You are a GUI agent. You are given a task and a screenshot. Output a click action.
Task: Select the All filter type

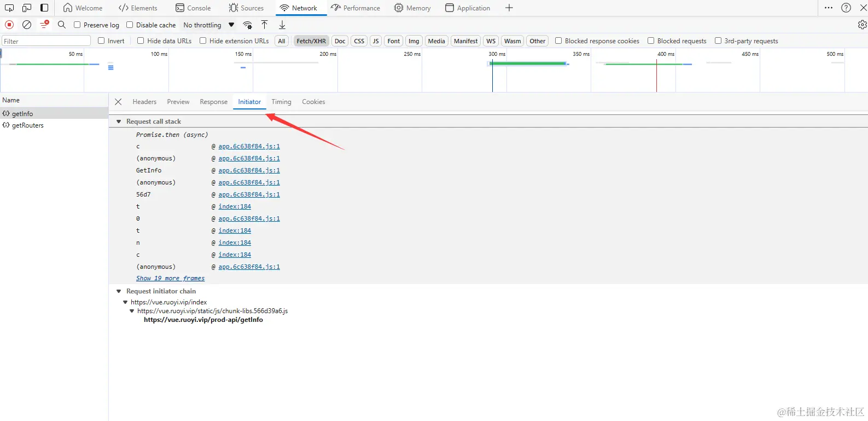pyautogui.click(x=282, y=41)
